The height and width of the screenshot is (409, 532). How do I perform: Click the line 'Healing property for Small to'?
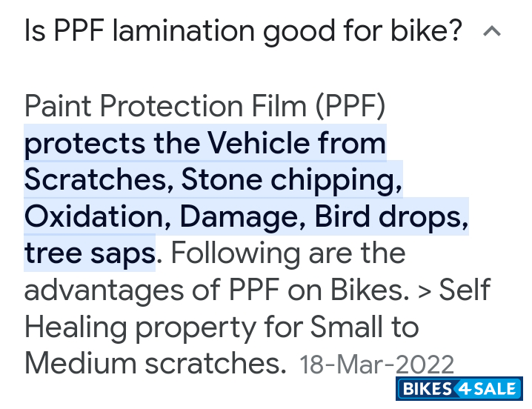222,326
